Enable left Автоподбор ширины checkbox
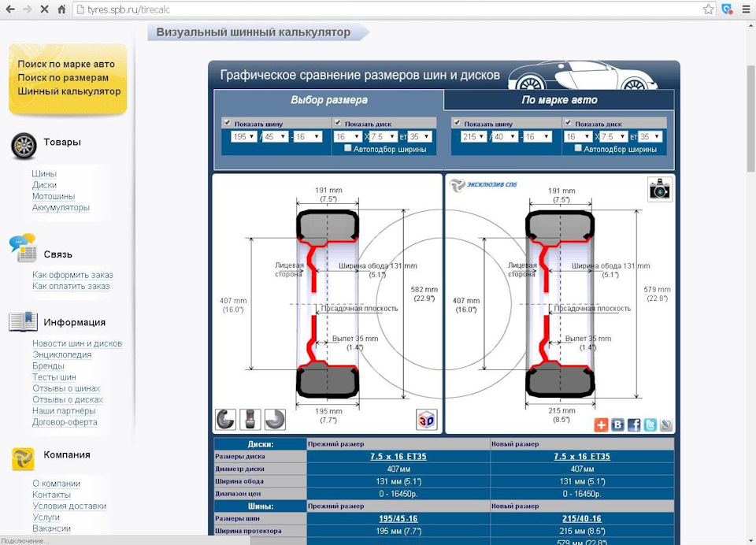This screenshot has width=756, height=545. (x=347, y=149)
